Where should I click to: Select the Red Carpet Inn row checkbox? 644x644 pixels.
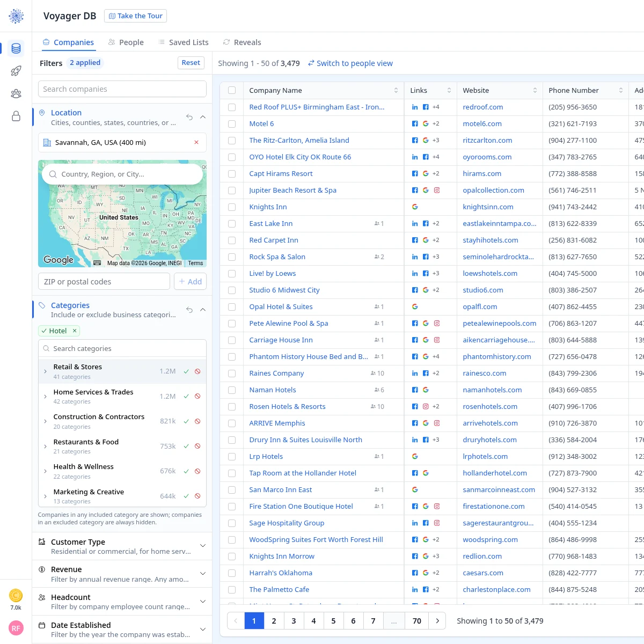click(232, 240)
